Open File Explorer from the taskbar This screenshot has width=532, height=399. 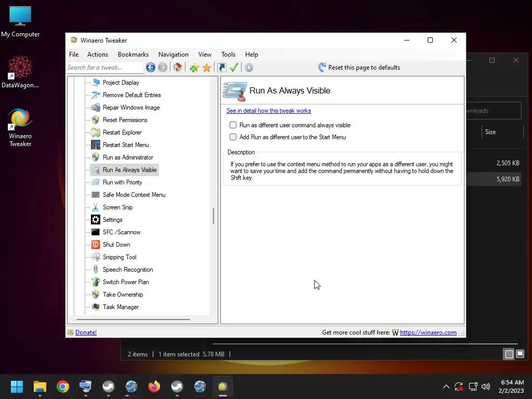tap(39, 387)
